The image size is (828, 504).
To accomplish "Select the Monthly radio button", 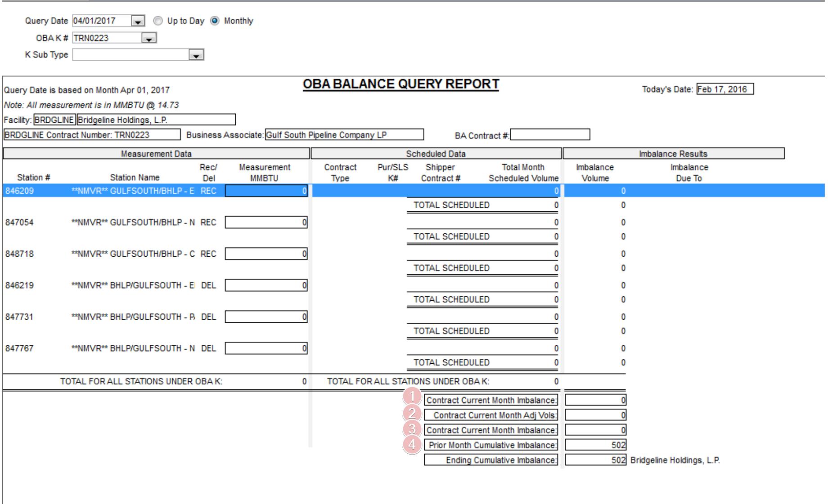I will click(215, 21).
